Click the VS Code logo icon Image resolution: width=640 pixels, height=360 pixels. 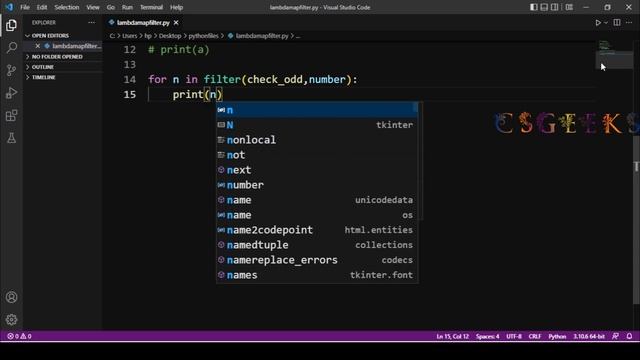[9, 7]
